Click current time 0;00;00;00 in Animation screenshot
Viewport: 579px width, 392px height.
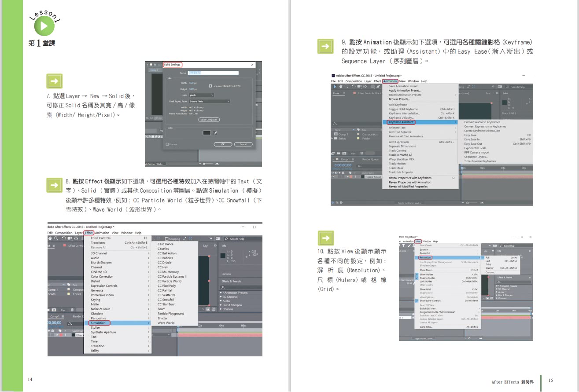pyautogui.click(x=343, y=165)
